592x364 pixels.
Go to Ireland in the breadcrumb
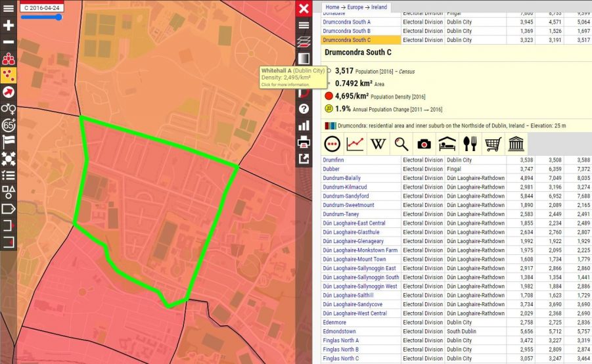click(379, 7)
